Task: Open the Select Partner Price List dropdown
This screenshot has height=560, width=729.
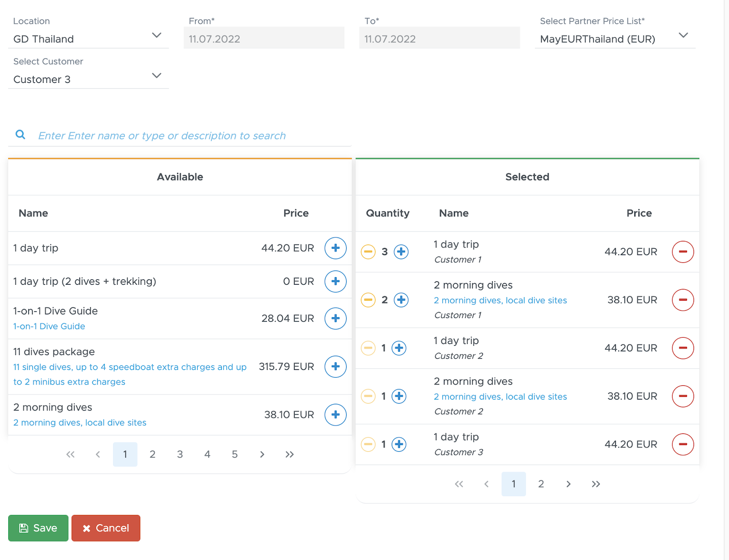Action: pos(615,39)
